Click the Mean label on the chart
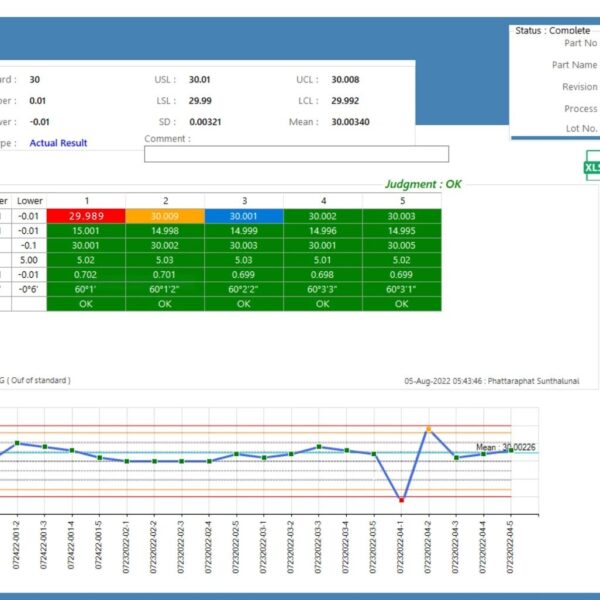This screenshot has height=600, width=600. 507,447
